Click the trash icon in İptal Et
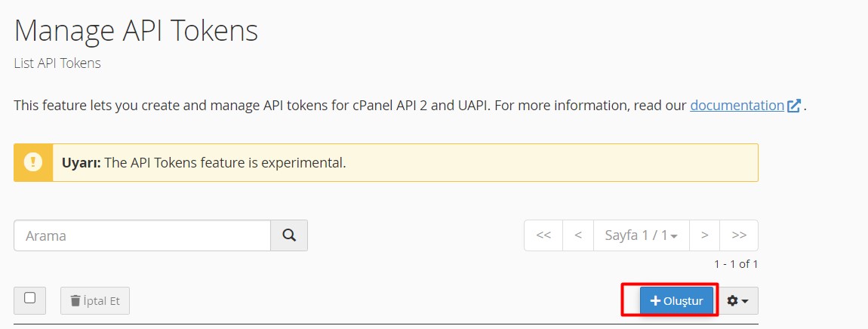This screenshot has height=329, width=868. [x=75, y=300]
